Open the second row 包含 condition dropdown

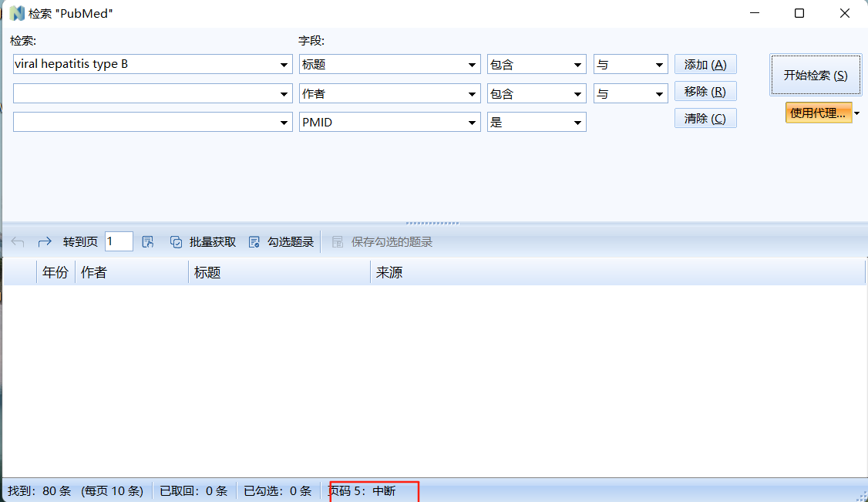tap(577, 94)
